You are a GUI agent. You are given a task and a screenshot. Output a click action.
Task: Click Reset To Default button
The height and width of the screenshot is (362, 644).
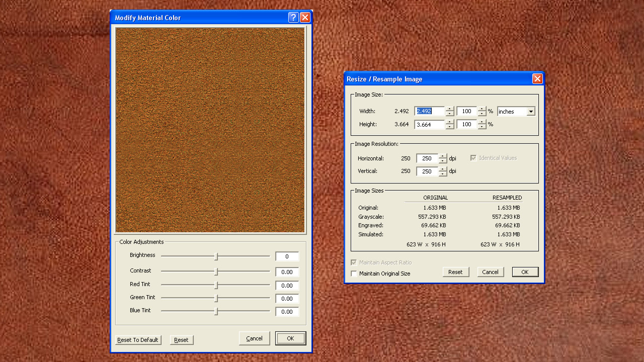pyautogui.click(x=138, y=340)
